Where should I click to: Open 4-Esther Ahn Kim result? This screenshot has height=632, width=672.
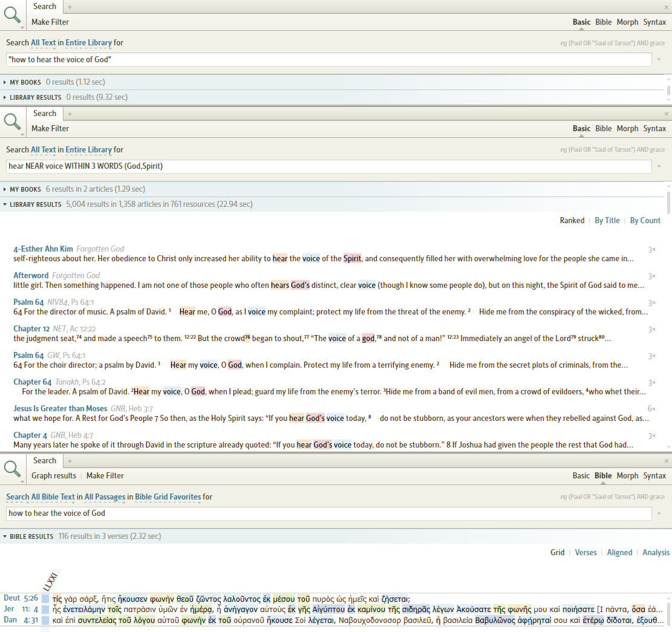pos(43,249)
